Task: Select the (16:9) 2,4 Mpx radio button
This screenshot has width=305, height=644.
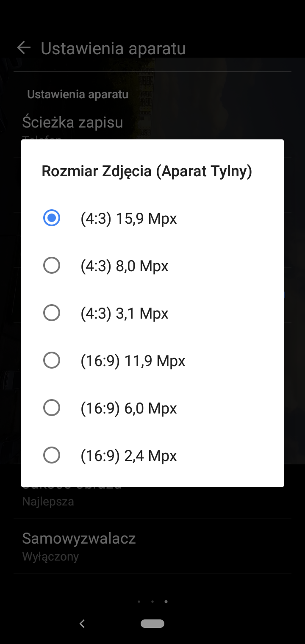Action: (52, 455)
